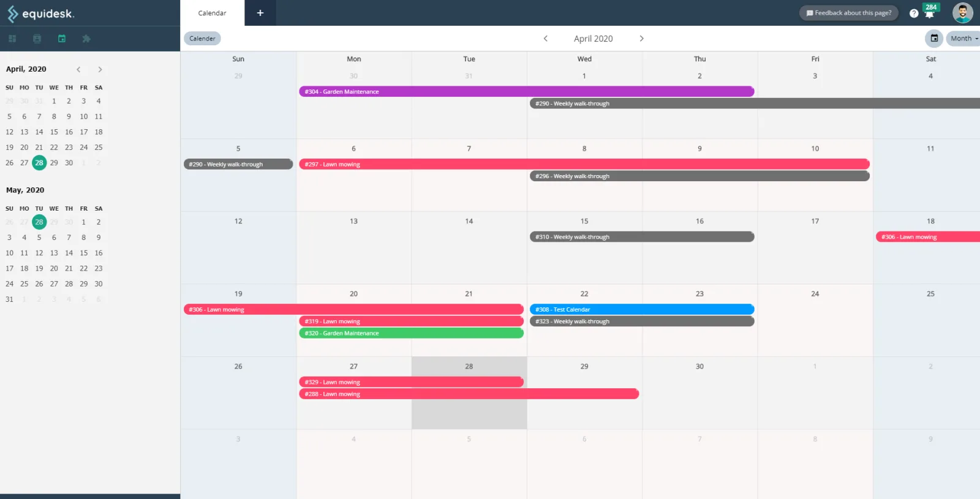Open the #323 - Weekly walk-through event
The width and height of the screenshot is (980, 499).
point(642,321)
